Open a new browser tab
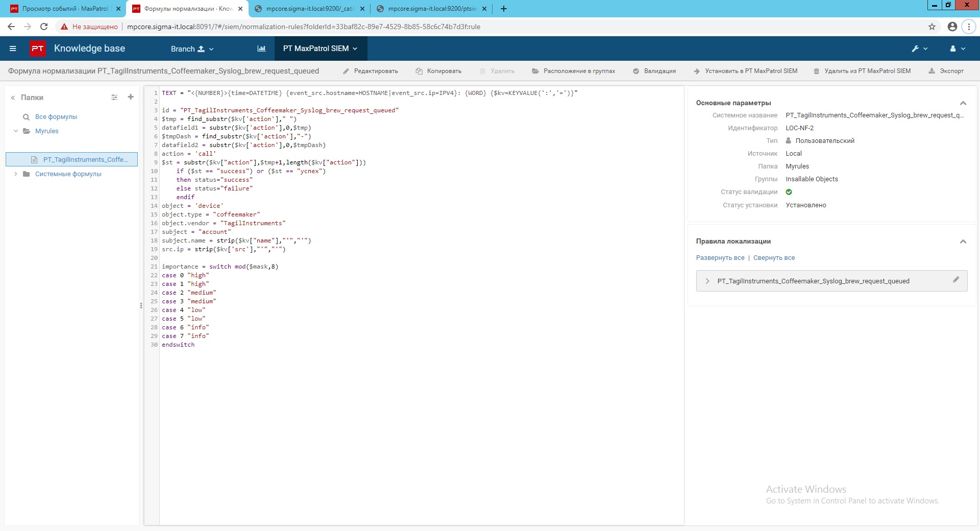 (x=504, y=9)
